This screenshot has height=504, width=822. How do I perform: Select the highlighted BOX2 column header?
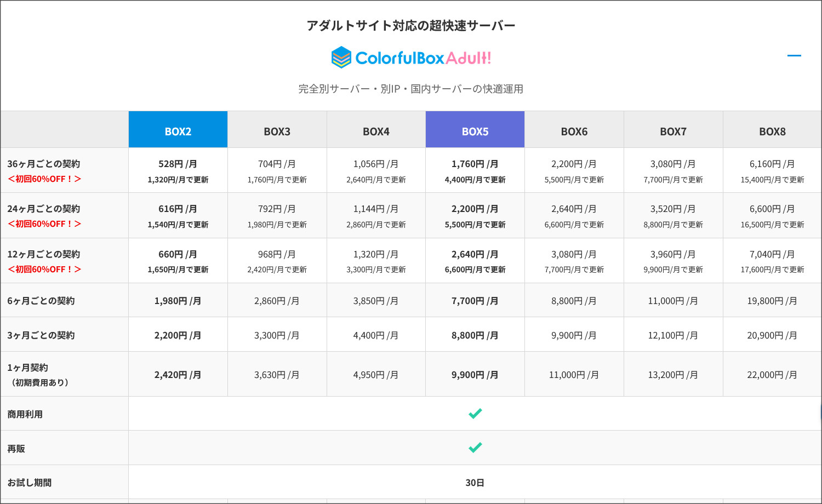(178, 129)
